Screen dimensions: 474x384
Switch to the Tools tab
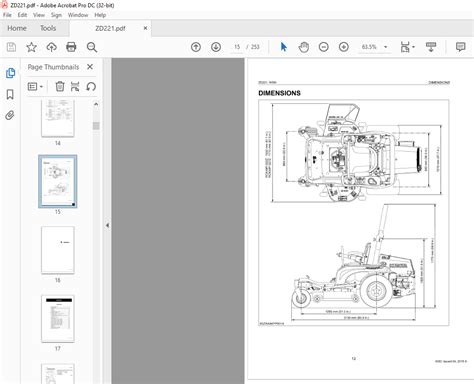[x=48, y=28]
